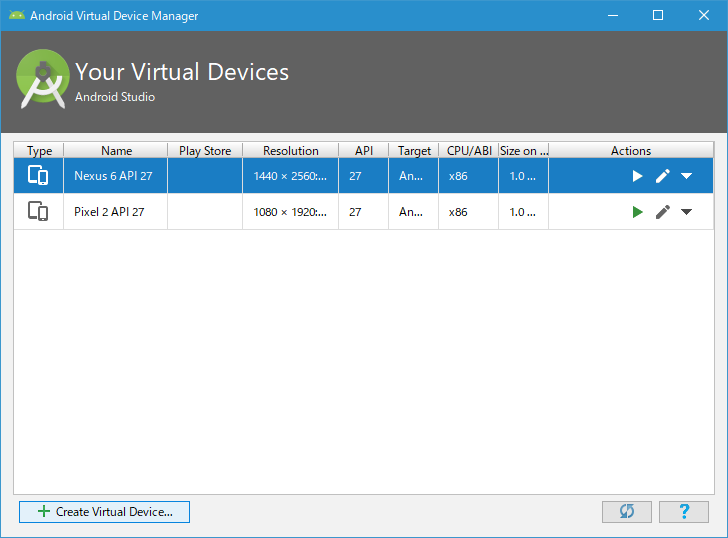Open the help button
The width and height of the screenshot is (728, 538).
684,512
